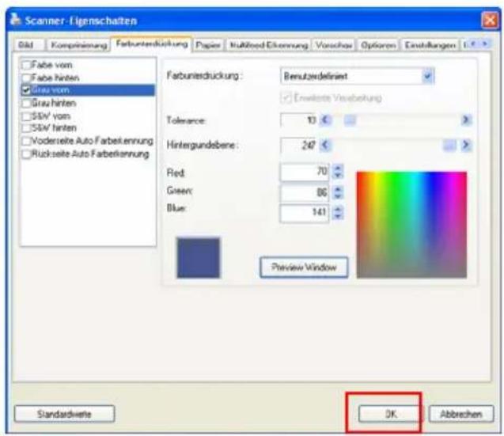Check the Grau hinten checkbox
The height and width of the screenshot is (436, 504).
(x=26, y=103)
